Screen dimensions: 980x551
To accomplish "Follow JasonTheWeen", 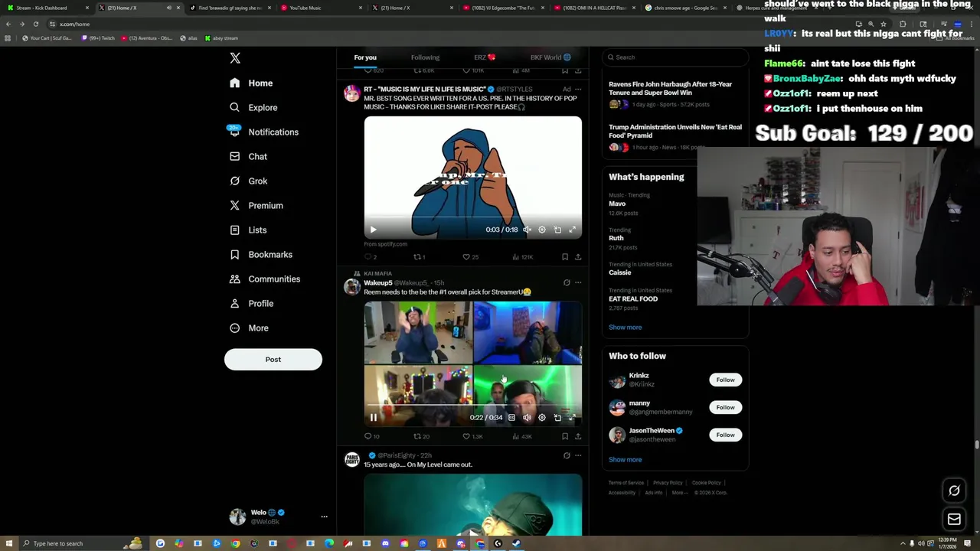I will pos(725,435).
